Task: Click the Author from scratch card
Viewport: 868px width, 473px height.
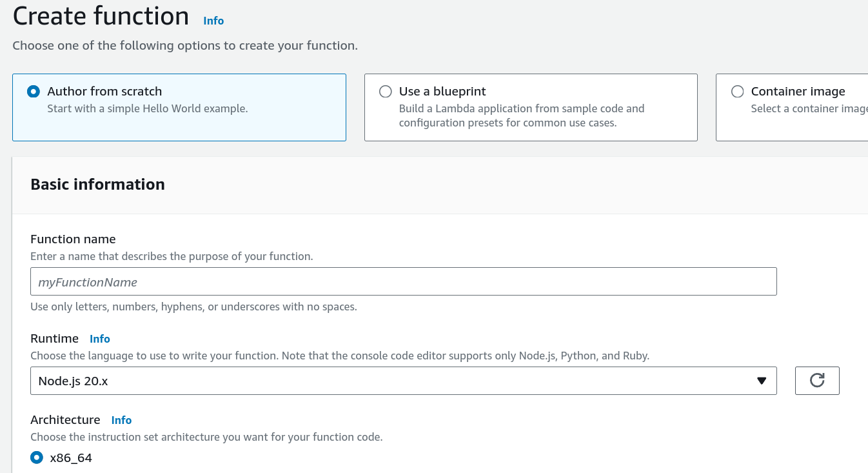Action: coord(179,107)
